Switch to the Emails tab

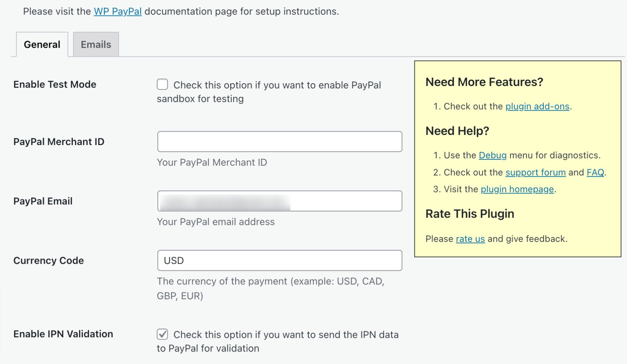click(95, 44)
